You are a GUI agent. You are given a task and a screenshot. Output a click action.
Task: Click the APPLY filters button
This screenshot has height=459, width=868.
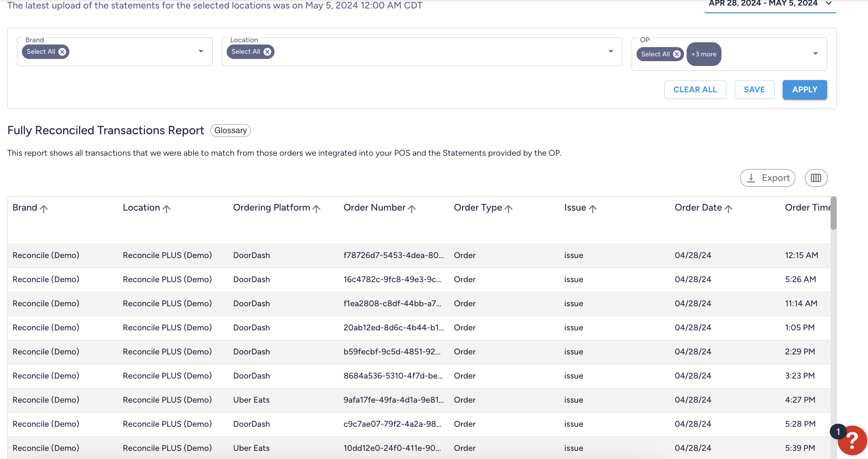805,90
